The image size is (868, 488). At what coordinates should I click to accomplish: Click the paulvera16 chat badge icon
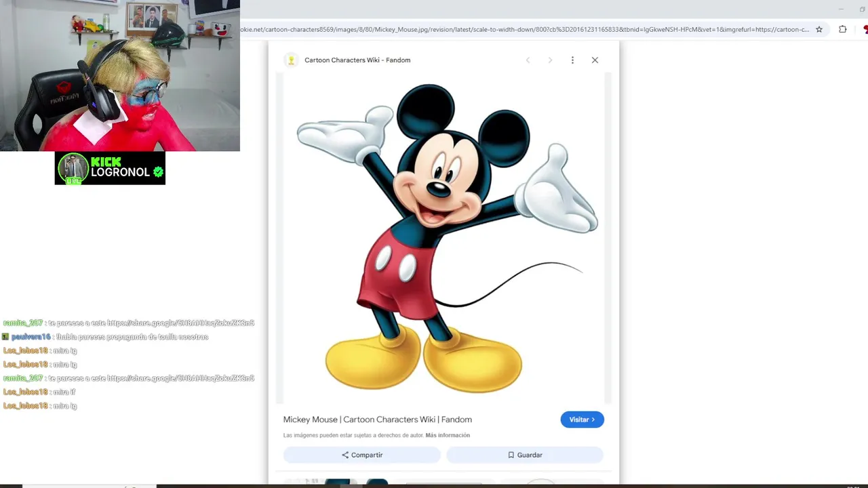[6, 337]
